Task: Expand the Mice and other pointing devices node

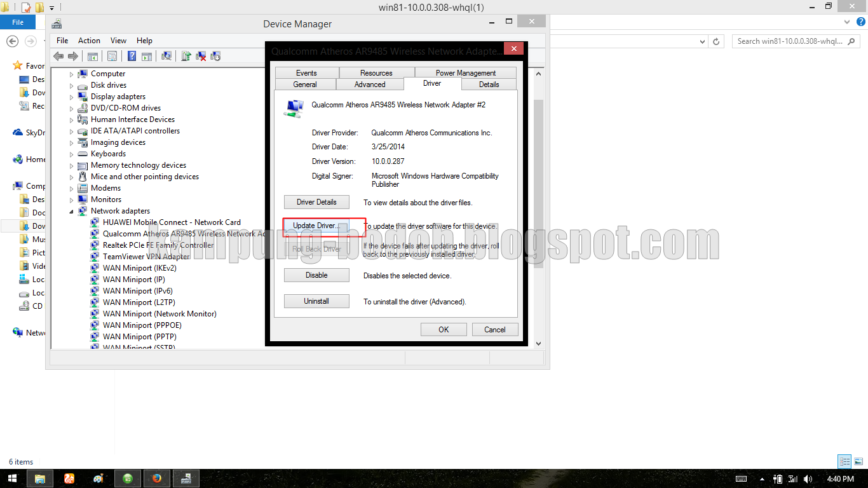Action: tap(72, 177)
